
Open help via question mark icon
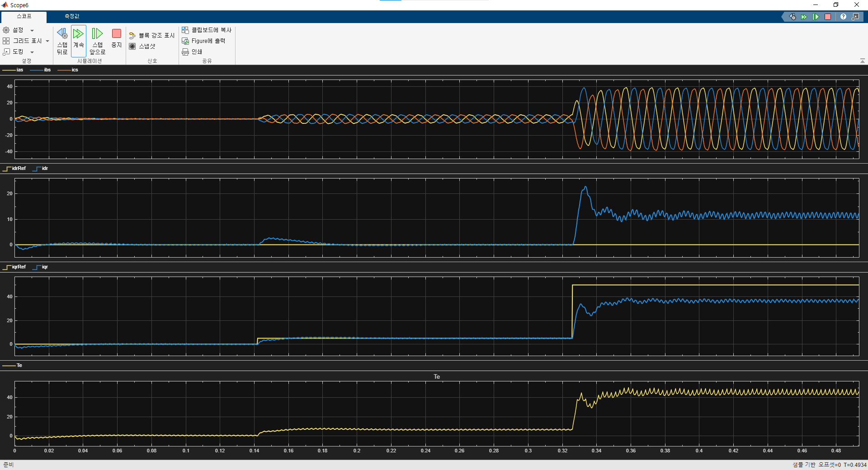843,17
